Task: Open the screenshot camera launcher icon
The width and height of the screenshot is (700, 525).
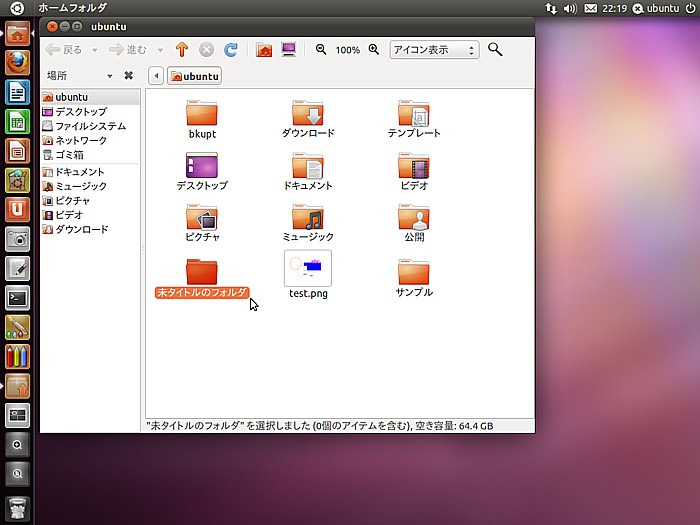Action: 17,239
